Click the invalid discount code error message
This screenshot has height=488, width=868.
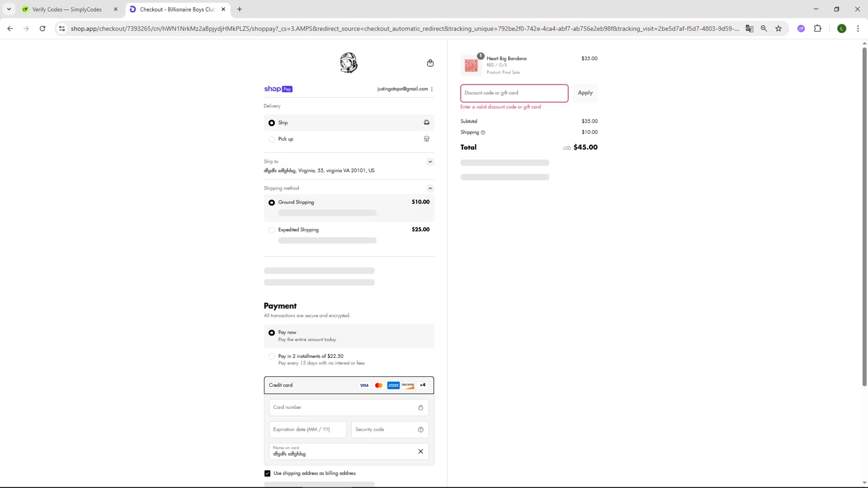pos(501,107)
